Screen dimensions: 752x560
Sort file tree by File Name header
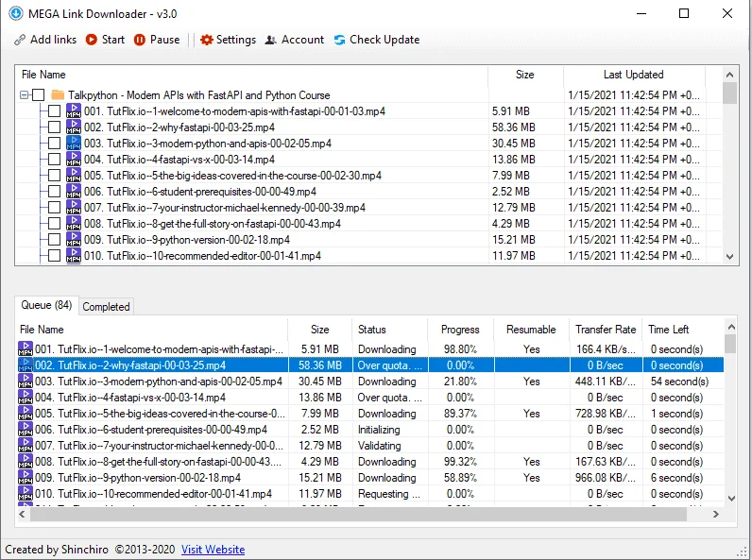point(252,75)
